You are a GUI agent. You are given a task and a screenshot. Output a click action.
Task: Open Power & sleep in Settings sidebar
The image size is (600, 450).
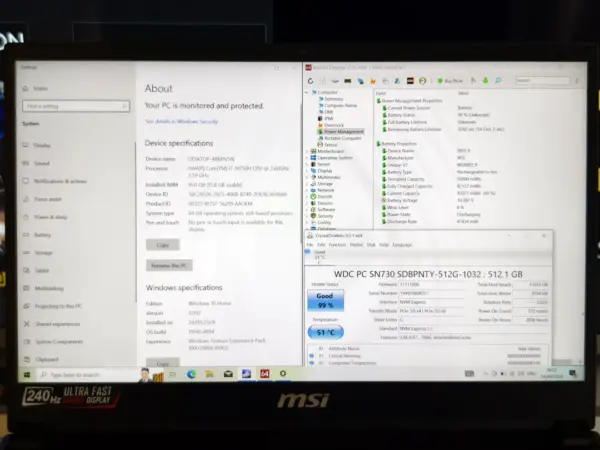[45, 217]
